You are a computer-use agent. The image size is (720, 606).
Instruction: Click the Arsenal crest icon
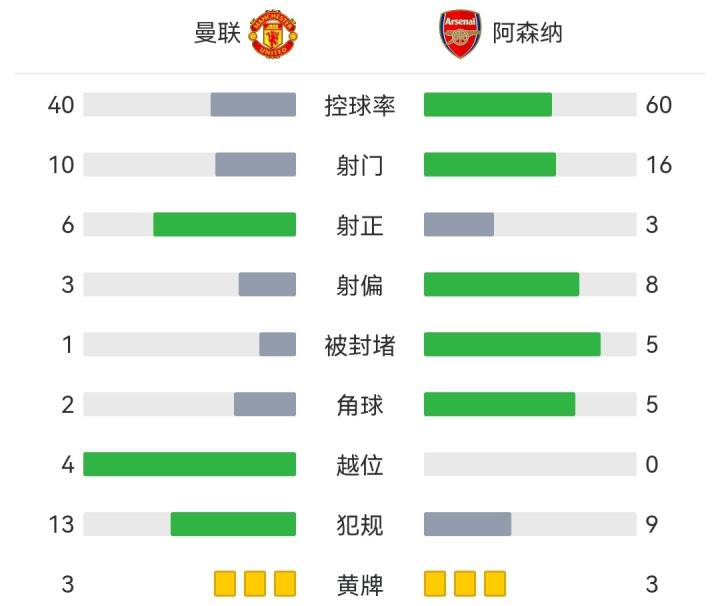click(461, 34)
